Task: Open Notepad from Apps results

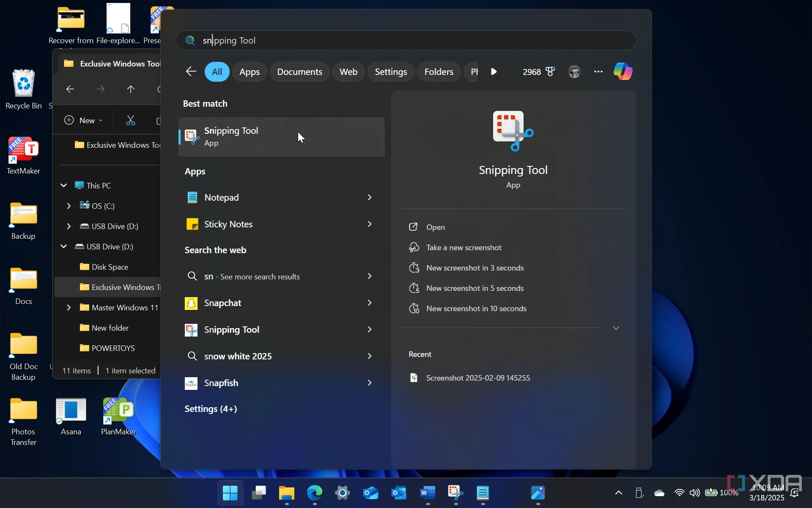Action: click(x=281, y=197)
